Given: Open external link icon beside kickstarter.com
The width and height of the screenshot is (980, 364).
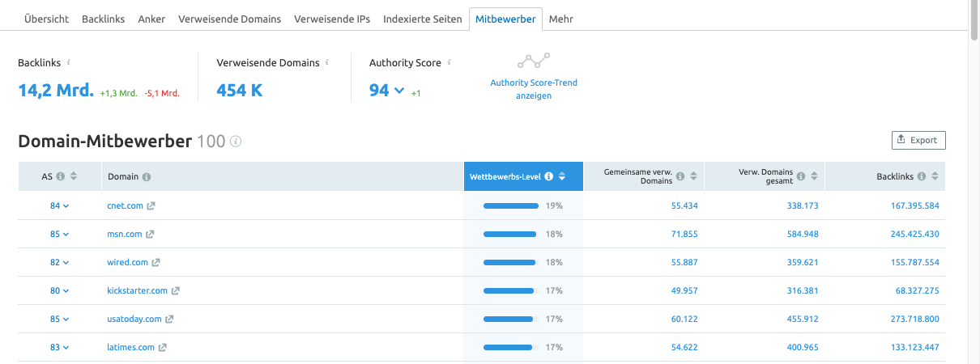Looking at the screenshot, I should (176, 291).
